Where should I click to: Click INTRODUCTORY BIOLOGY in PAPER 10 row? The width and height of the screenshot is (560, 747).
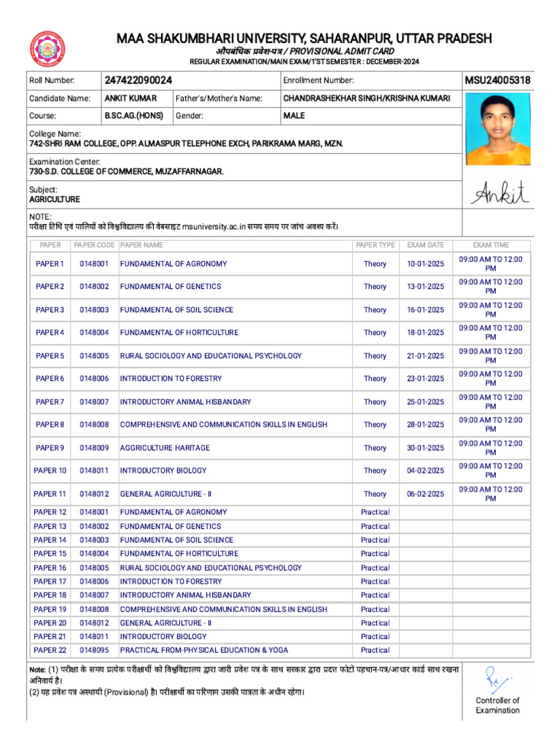coord(163,471)
